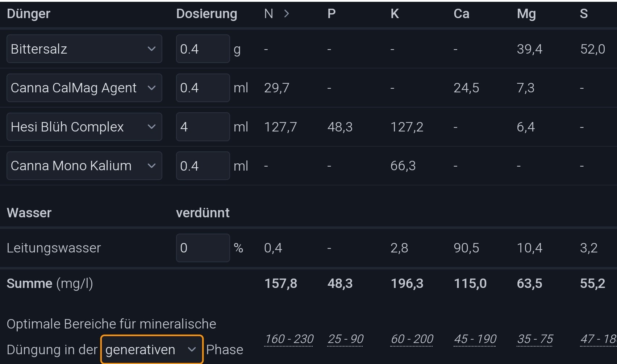The height and width of the screenshot is (364, 617).
Task: Open the Hesi Blüh Complex dropdown
Action: (x=84, y=127)
